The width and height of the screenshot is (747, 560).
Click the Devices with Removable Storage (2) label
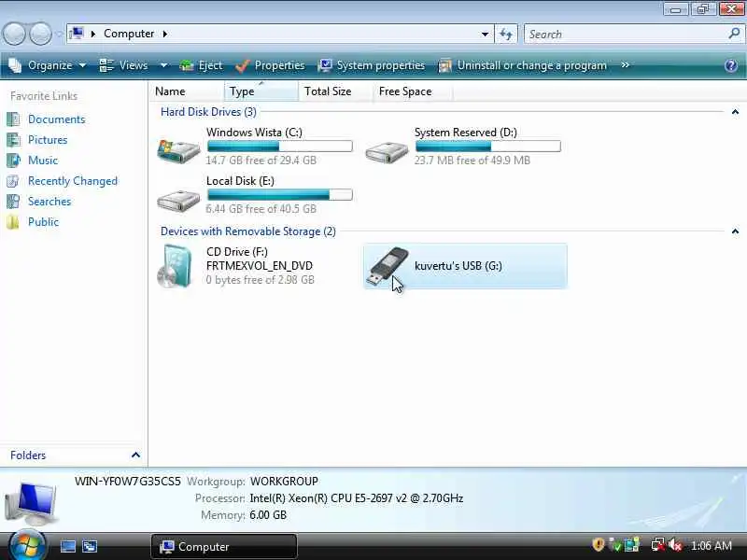[248, 231]
